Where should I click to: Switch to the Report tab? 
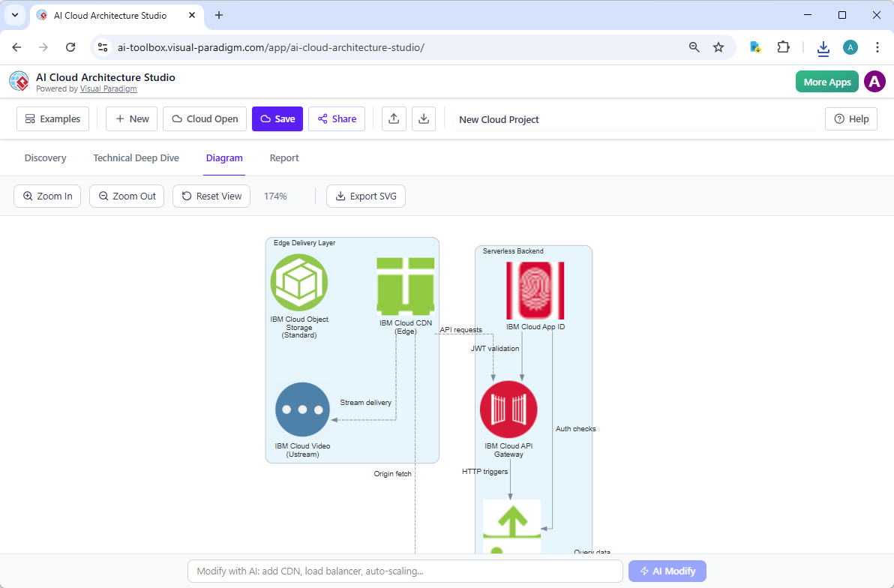coord(284,157)
